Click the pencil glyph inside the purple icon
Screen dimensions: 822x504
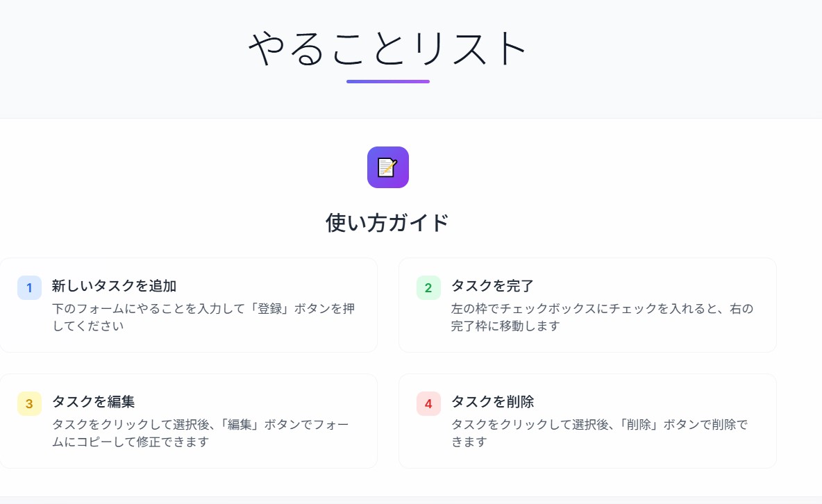387,167
